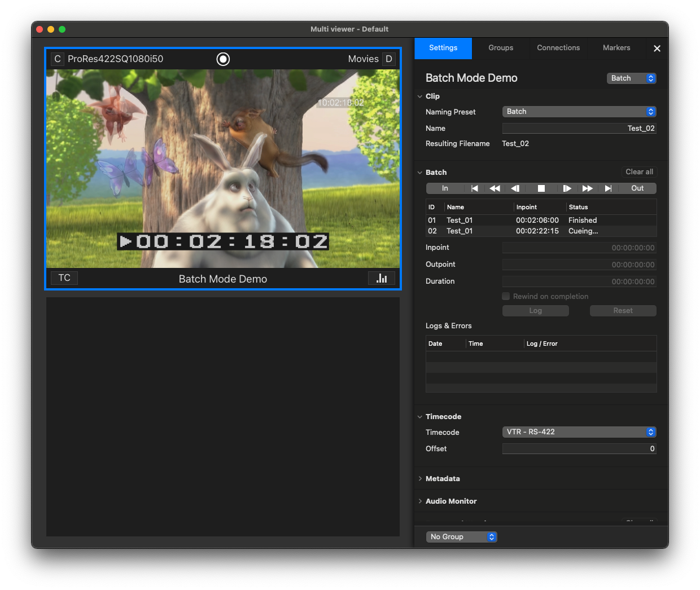Click the C channel badge in viewer
The image size is (700, 590).
tap(58, 59)
